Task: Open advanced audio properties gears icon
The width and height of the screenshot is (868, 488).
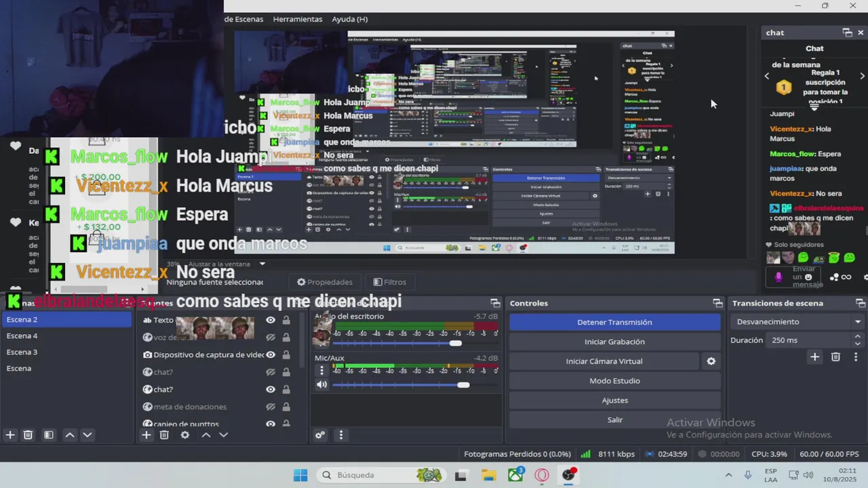Action: coord(320,435)
